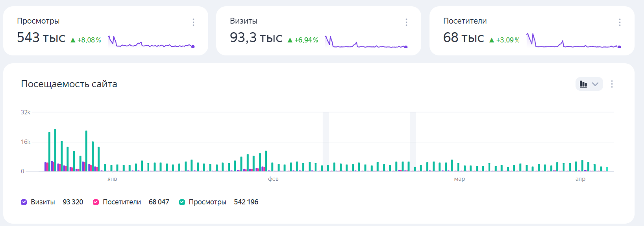Click the 68 тыс value
Viewport: 644px width, 226px height.
[463, 38]
